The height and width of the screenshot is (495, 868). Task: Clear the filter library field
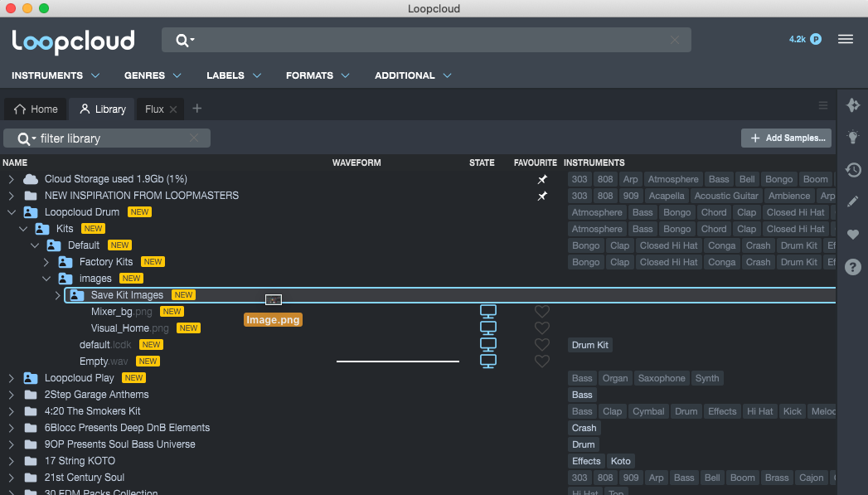[194, 138]
